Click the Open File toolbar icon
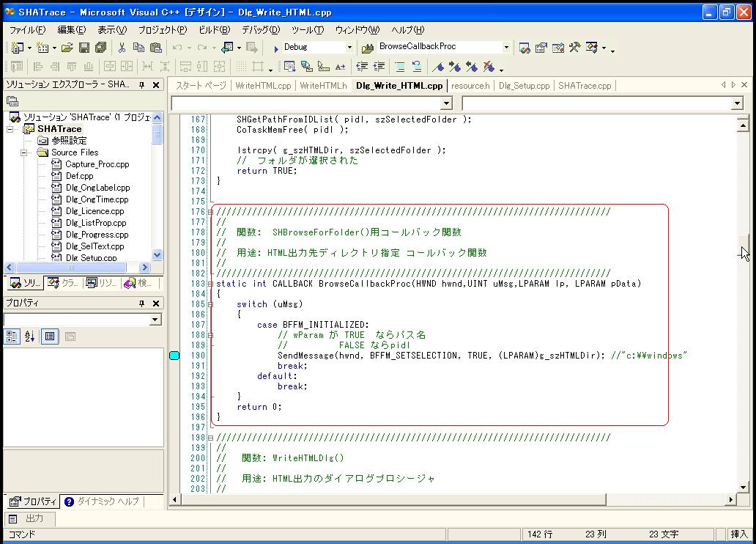Image resolution: width=756 pixels, height=544 pixels. coord(67,48)
